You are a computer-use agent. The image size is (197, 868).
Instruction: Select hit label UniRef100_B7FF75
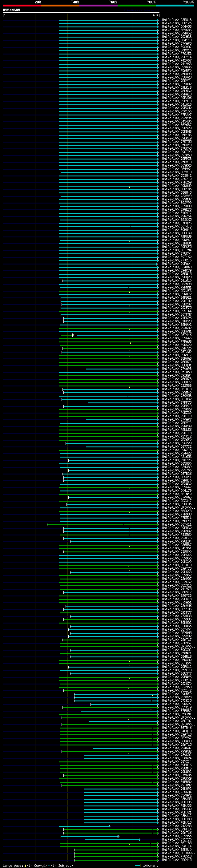(177, 403)
